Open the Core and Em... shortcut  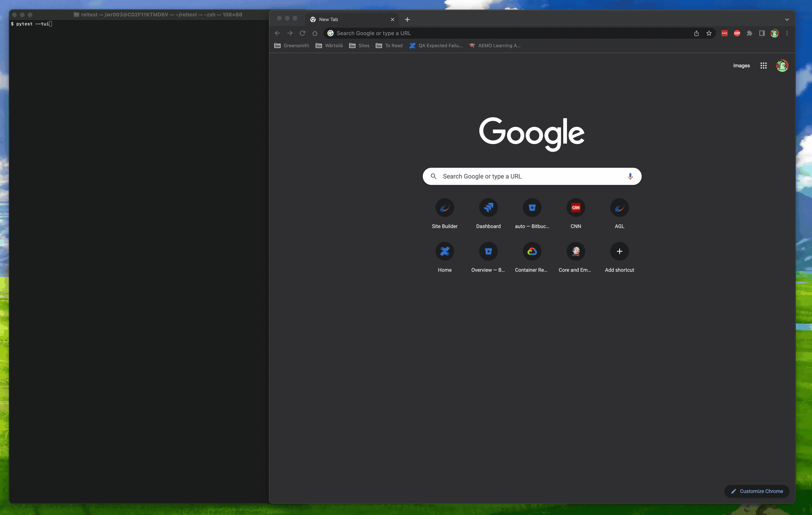(576, 258)
